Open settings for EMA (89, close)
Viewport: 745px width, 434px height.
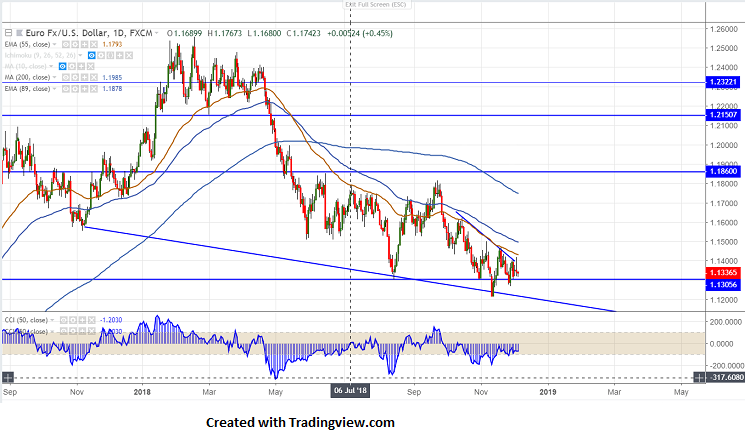[x=75, y=88]
